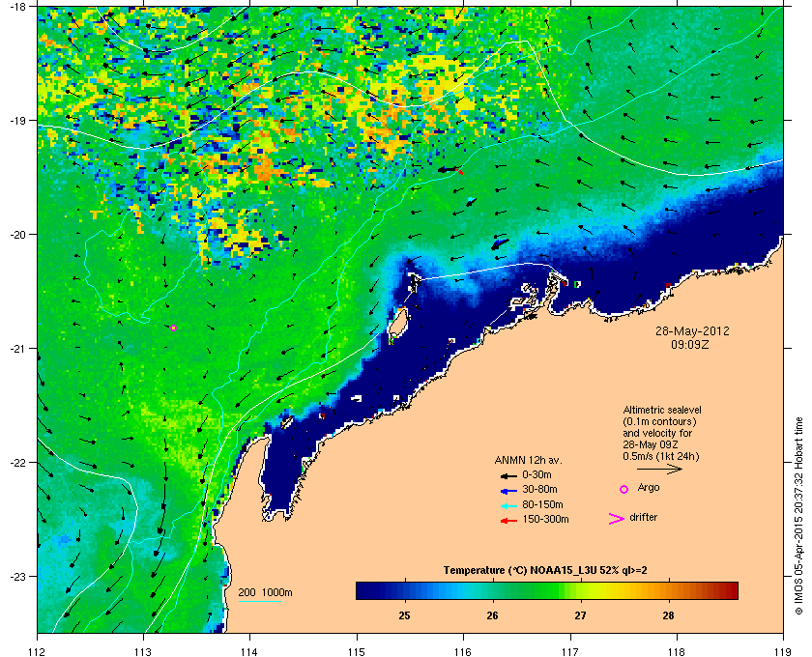Click the magenta Argo circle legend icon
The height and width of the screenshot is (657, 812).
pos(624,489)
